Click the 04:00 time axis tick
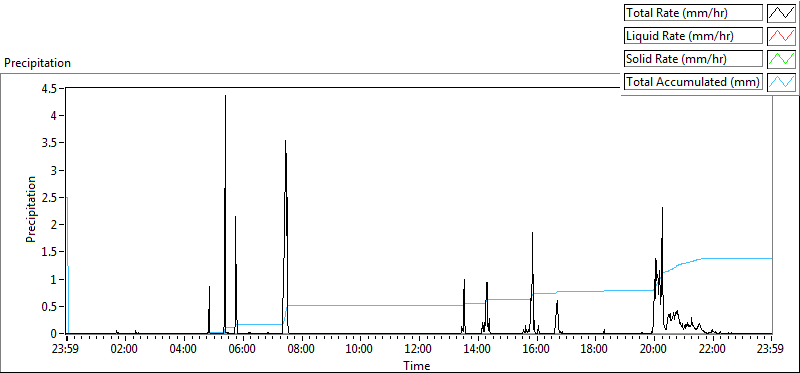This screenshot has height=373, width=800. pyautogui.click(x=184, y=350)
